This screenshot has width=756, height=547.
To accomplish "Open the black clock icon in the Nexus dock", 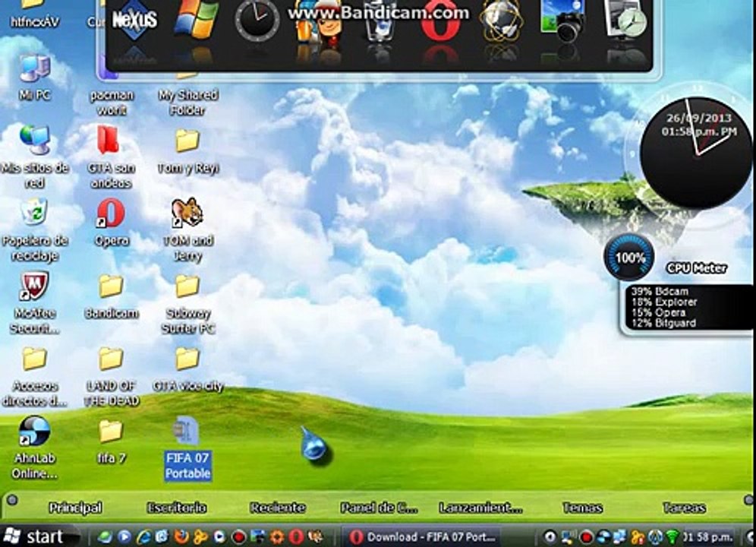I will pyautogui.click(x=257, y=21).
